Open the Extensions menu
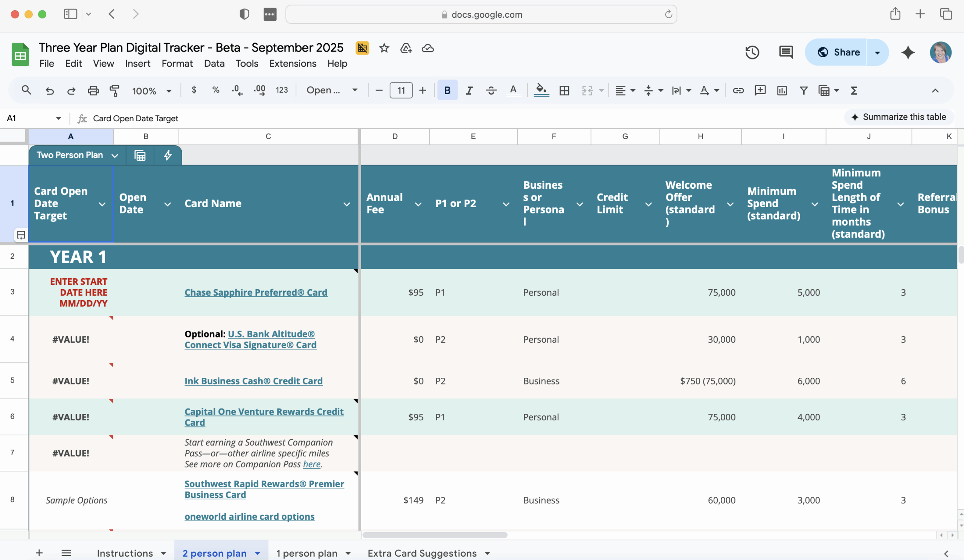The width and height of the screenshot is (964, 560). [x=293, y=64]
